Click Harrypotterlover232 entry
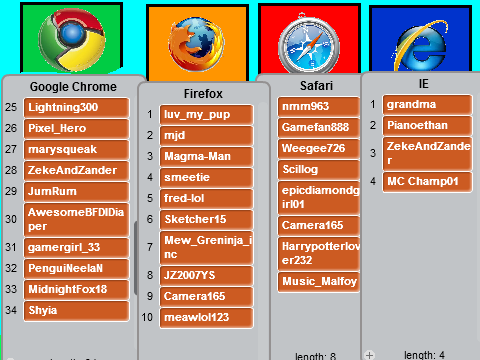The width and height of the screenshot is (480, 360). pos(319,254)
